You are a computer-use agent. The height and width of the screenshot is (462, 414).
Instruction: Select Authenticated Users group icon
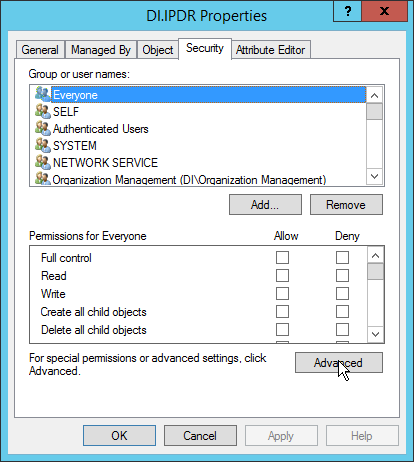pyautogui.click(x=43, y=128)
